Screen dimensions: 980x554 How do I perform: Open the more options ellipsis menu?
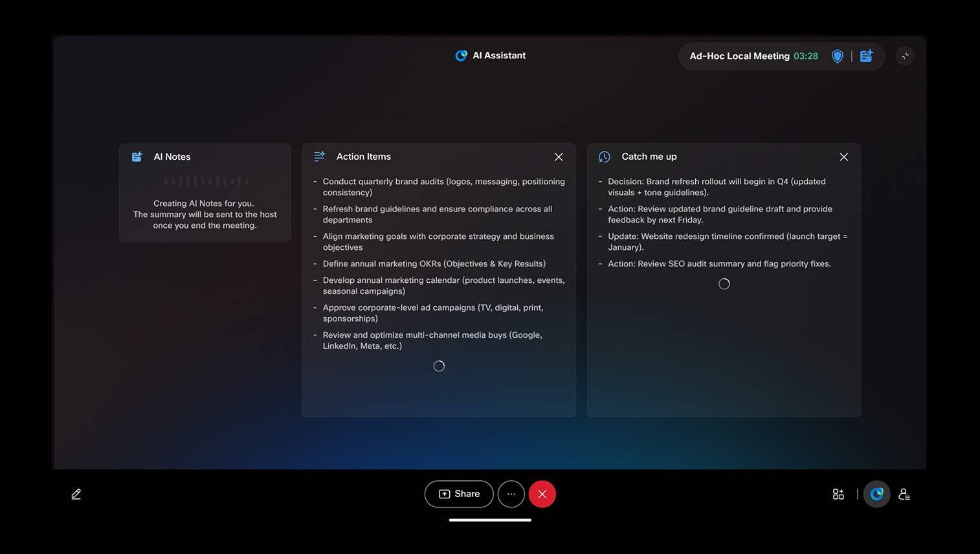pyautogui.click(x=511, y=494)
